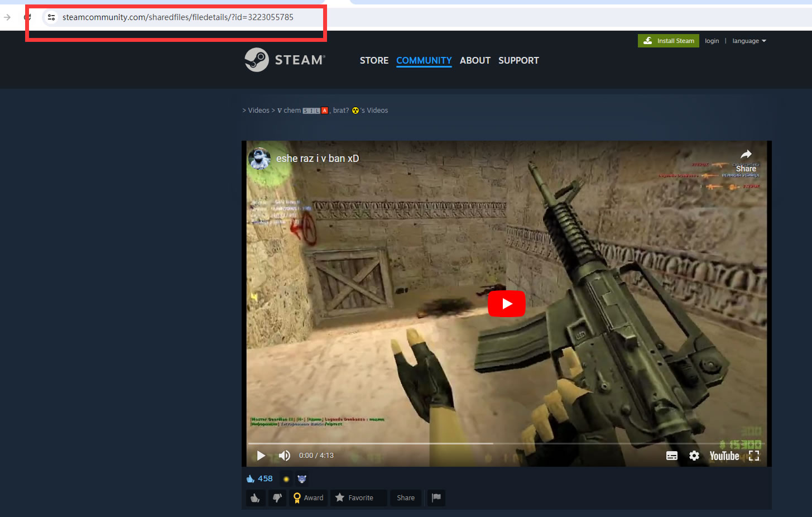The width and height of the screenshot is (812, 517).
Task: Toggle subtitles with the captions icon
Action: [x=672, y=456]
